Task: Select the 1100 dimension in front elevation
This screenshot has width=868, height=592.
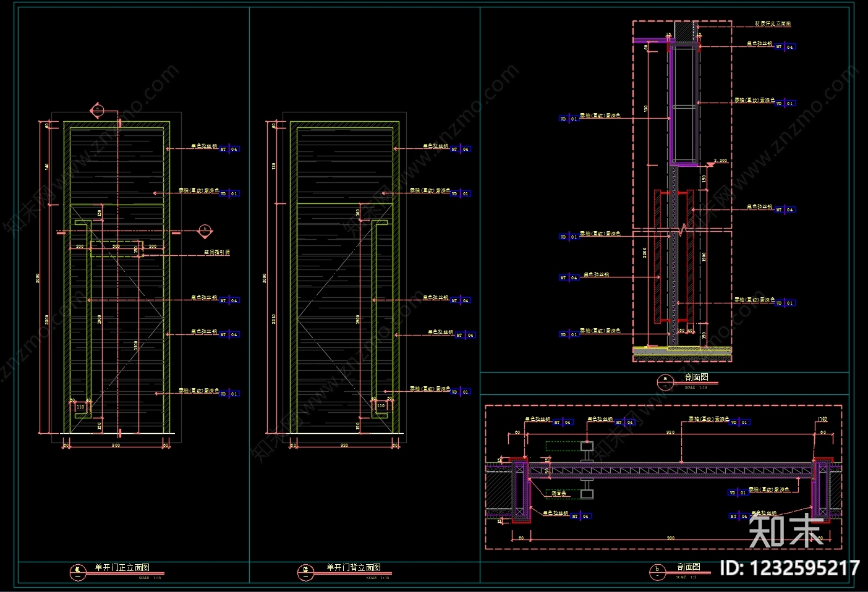Action: coord(136,345)
